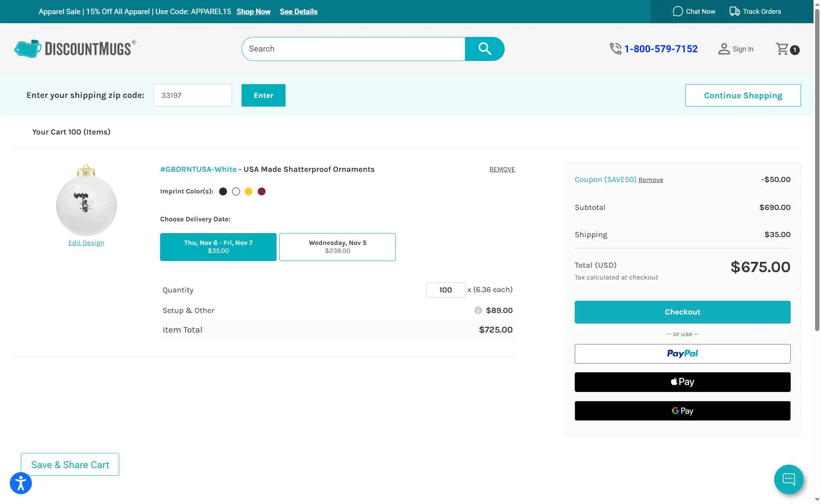The width and height of the screenshot is (821, 504).
Task: Click the Checkout button
Action: point(682,312)
